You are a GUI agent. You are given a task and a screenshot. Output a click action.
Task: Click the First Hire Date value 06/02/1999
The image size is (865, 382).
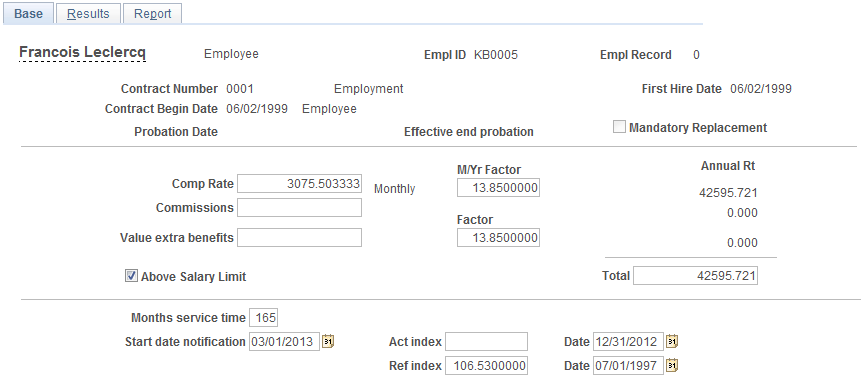tap(761, 89)
